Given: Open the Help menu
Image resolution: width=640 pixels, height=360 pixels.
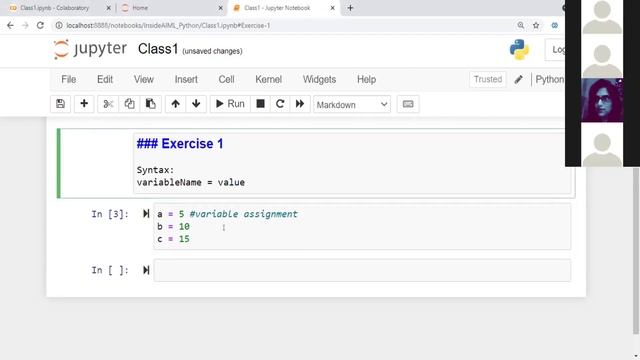Looking at the screenshot, I should click(367, 79).
